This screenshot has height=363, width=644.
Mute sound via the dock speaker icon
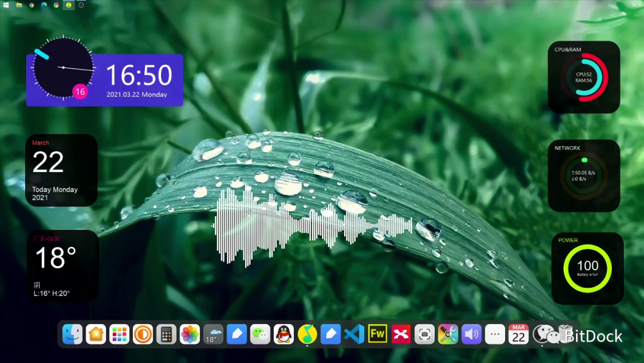tap(472, 334)
